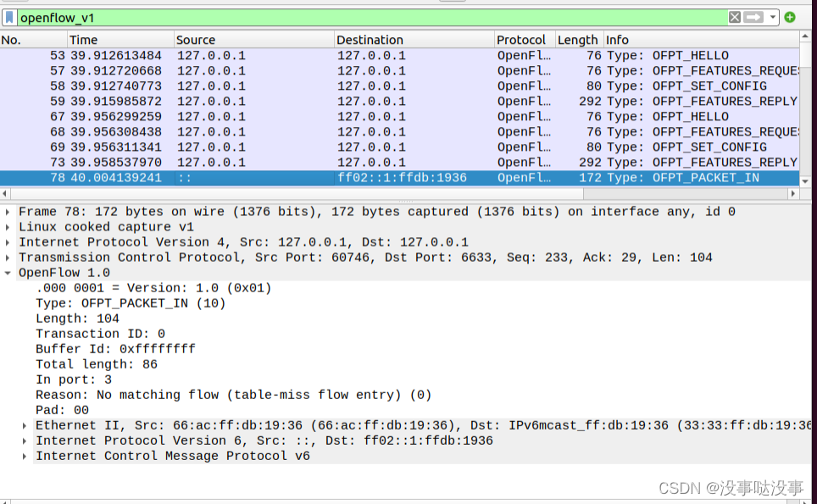Expand the Internet Control Message Protocol v6 section
This screenshot has height=504, width=817.
click(23, 456)
